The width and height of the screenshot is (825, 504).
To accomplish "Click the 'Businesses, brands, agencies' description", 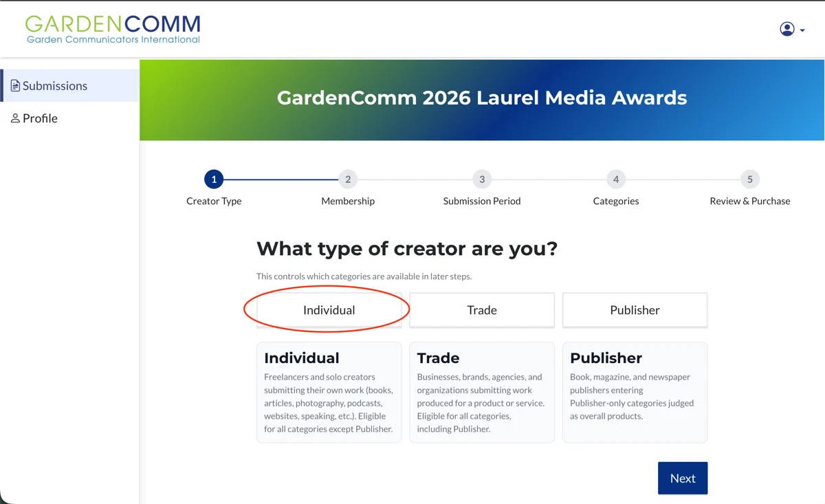I will (x=481, y=403).
